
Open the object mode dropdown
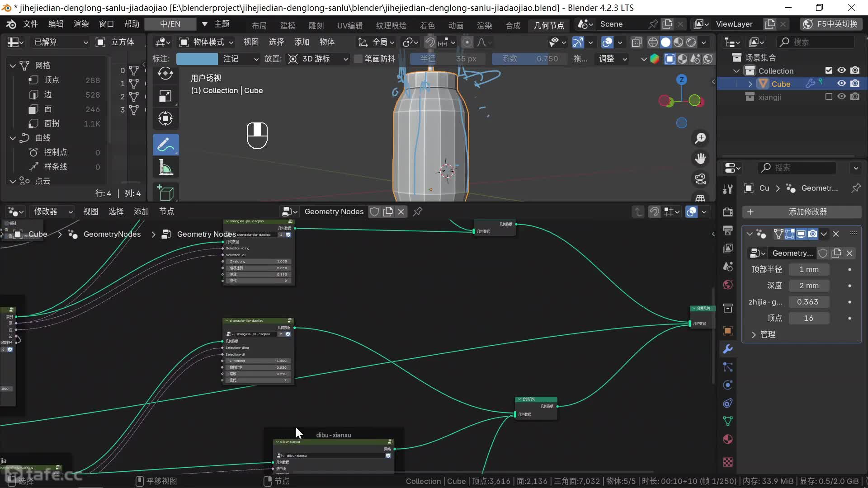coord(206,42)
